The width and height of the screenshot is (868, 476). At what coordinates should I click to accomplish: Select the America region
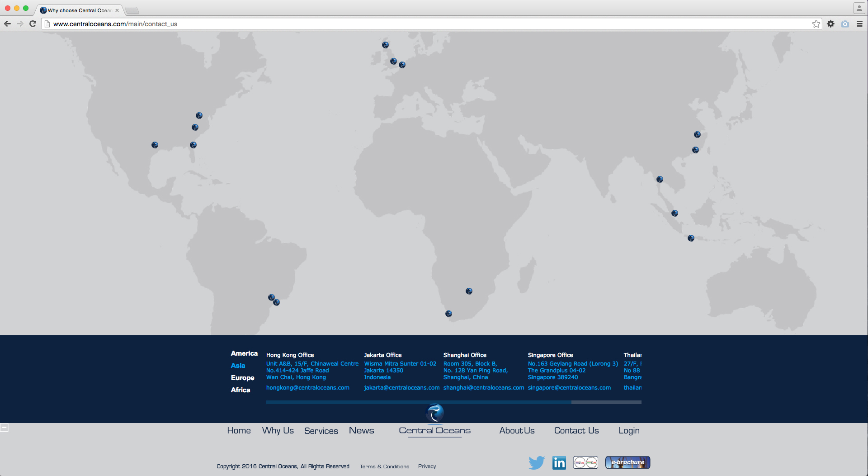click(x=244, y=353)
